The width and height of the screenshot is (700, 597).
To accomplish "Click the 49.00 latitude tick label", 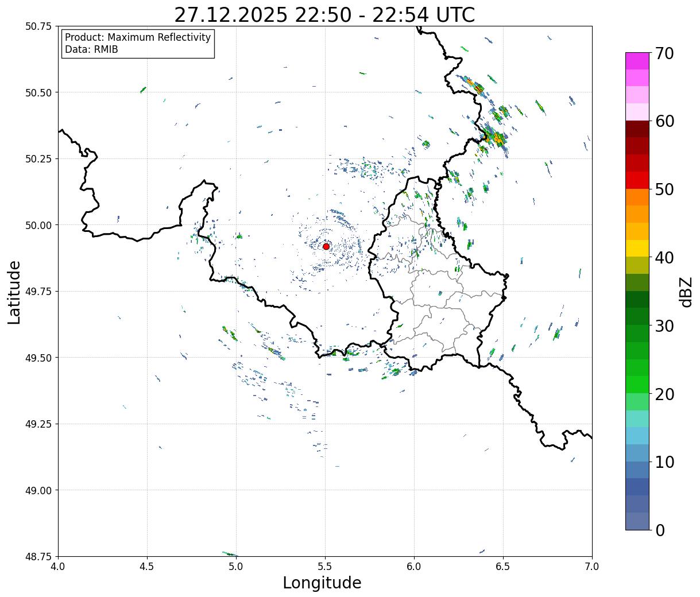I will (38, 490).
